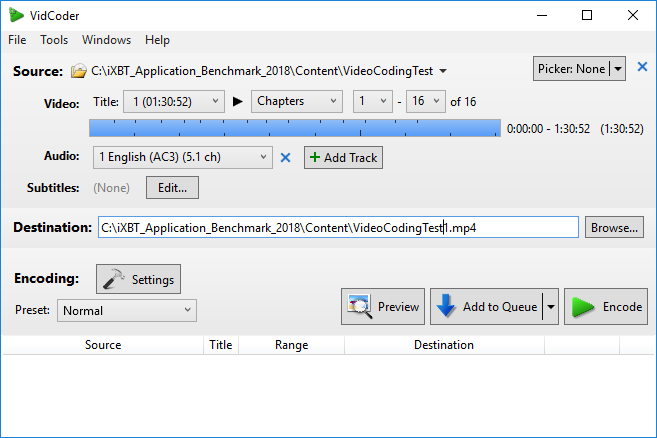Add the job to the queue
The height and width of the screenshot is (438, 657).
click(486, 307)
